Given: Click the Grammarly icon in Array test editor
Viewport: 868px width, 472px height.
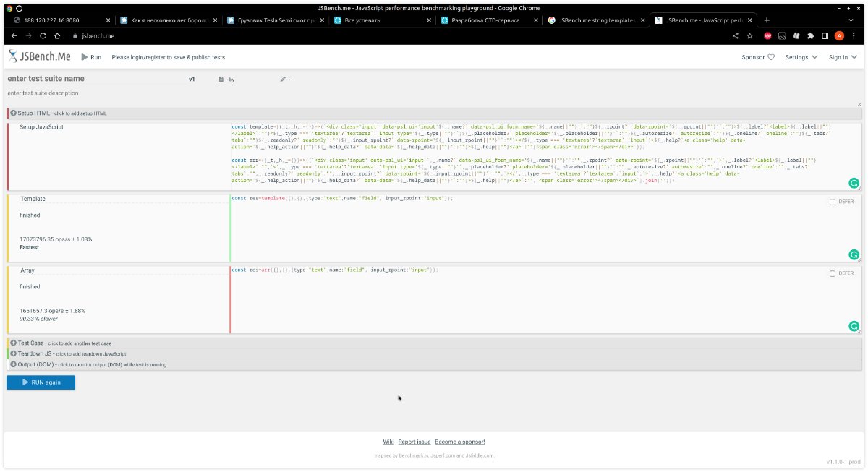Looking at the screenshot, I should pyautogui.click(x=854, y=327).
